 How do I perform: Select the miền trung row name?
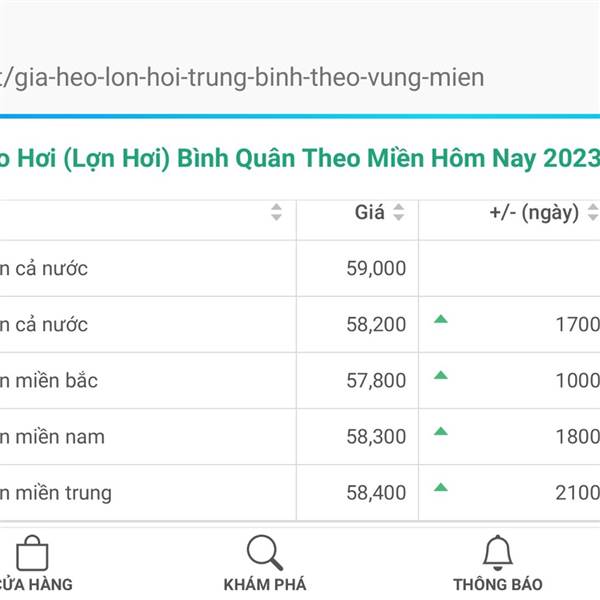[x=56, y=493]
